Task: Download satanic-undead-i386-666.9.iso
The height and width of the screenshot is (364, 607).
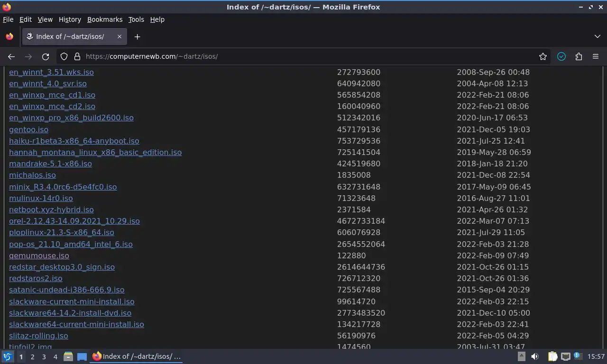Action: pos(66,290)
